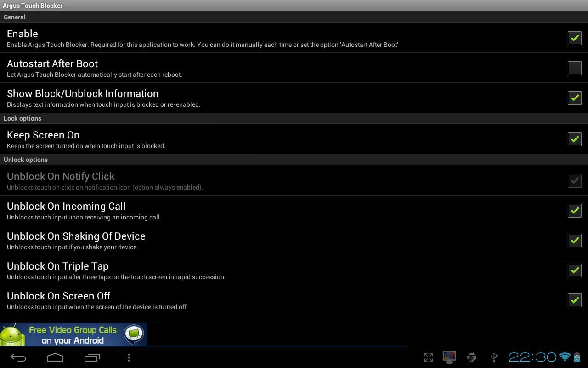The height and width of the screenshot is (368, 588).
Task: Tap the USB connection status icon
Action: pyautogui.click(x=494, y=357)
